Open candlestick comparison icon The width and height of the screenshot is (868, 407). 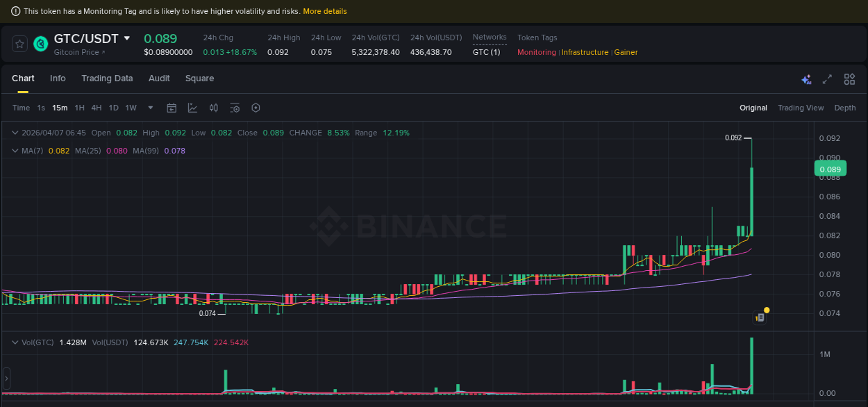click(213, 108)
